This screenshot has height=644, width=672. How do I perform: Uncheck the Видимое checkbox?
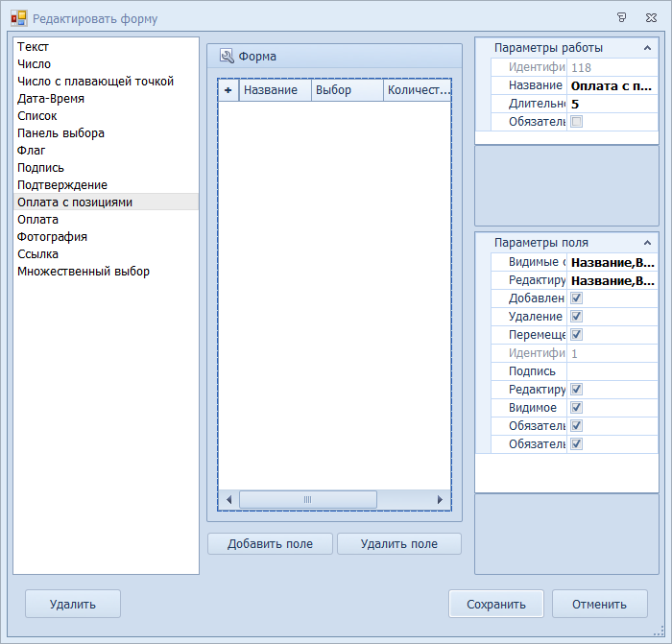(577, 408)
